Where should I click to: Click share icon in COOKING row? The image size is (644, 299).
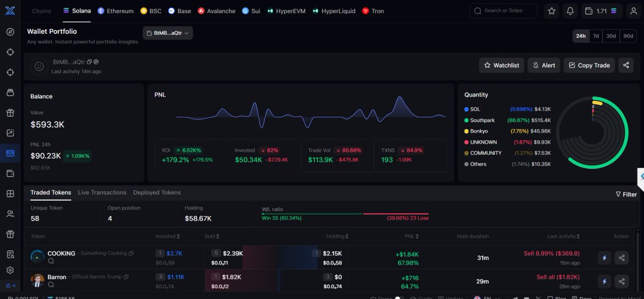click(x=621, y=258)
